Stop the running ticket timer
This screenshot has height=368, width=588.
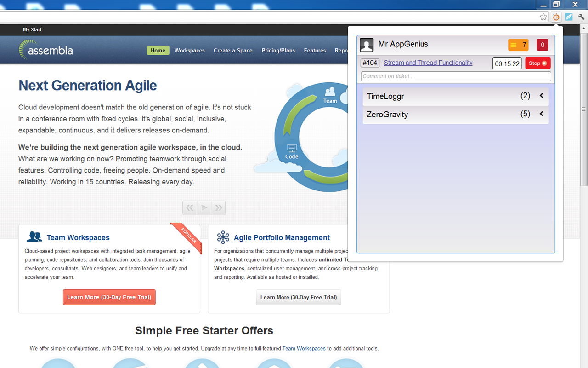[538, 63]
